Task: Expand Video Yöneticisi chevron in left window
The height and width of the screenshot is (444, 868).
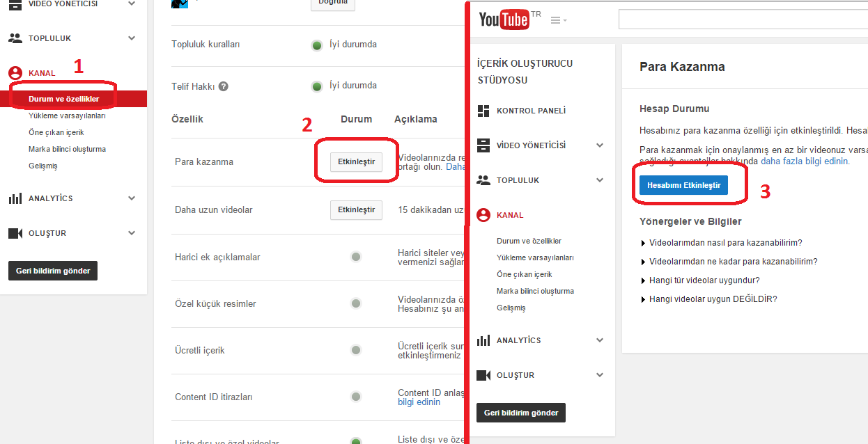Action: [x=132, y=3]
